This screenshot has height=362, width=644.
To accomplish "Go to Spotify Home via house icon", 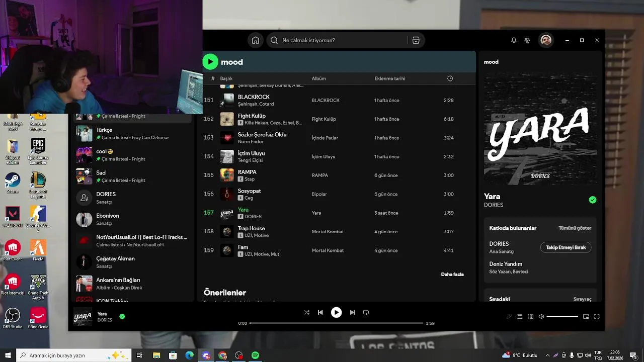I will click(256, 40).
